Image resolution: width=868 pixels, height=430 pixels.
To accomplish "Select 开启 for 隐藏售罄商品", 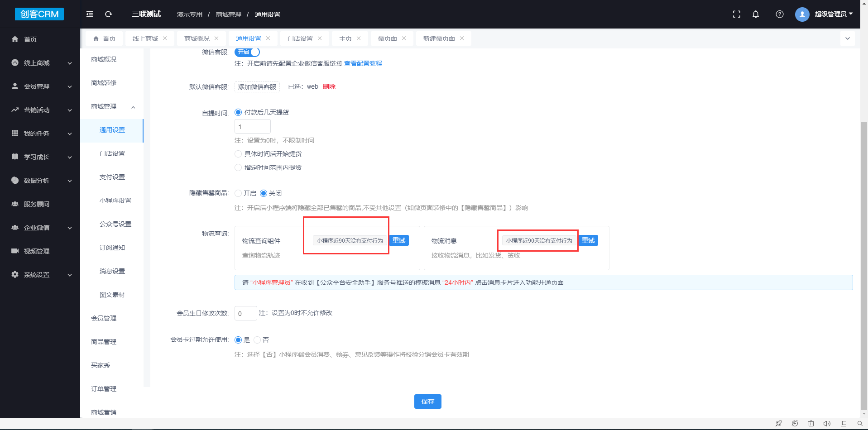I will click(238, 193).
